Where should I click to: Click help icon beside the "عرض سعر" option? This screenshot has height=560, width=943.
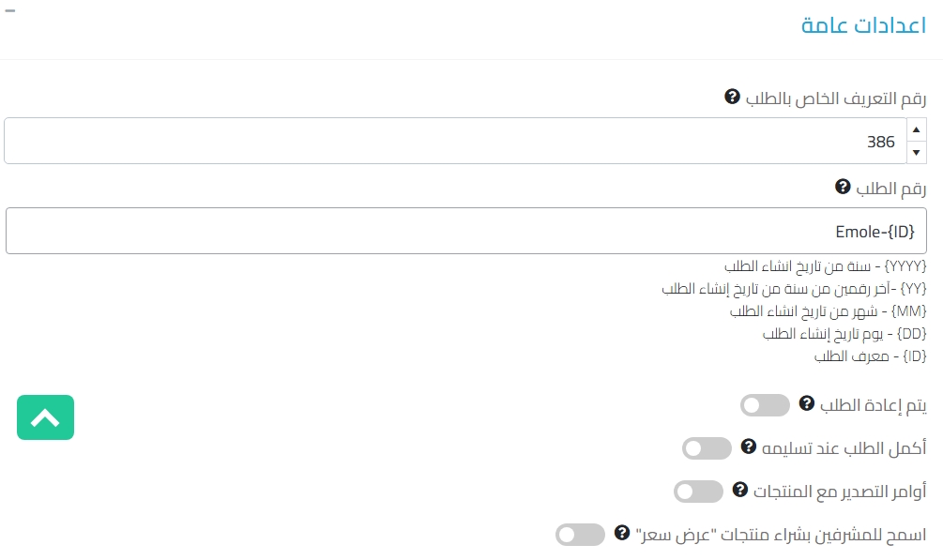(621, 533)
